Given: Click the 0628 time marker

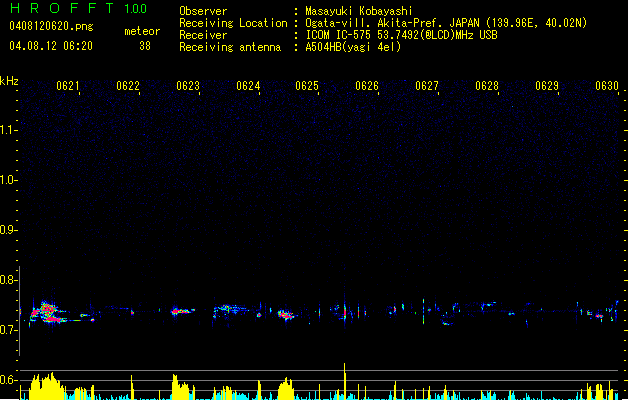Looking at the screenshot, I should (487, 86).
